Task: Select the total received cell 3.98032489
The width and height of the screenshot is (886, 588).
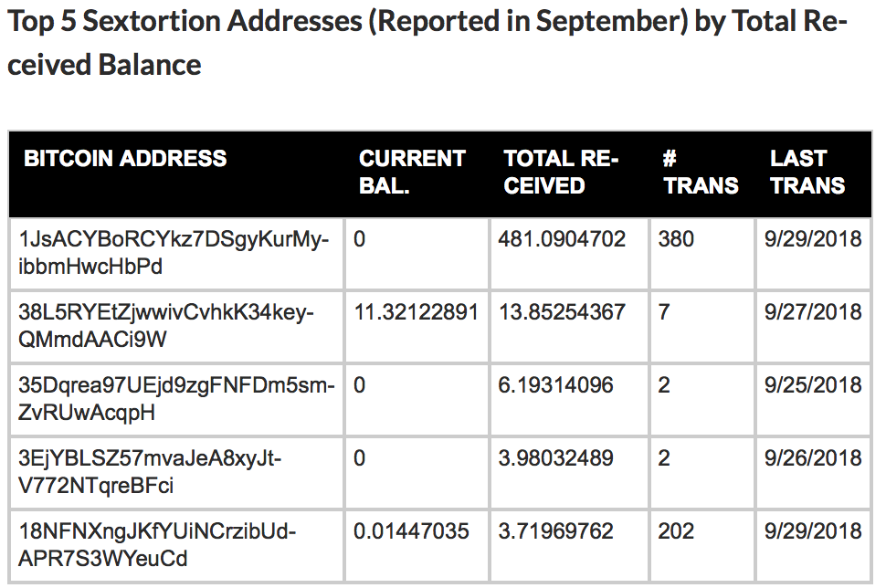Action: [x=555, y=458]
